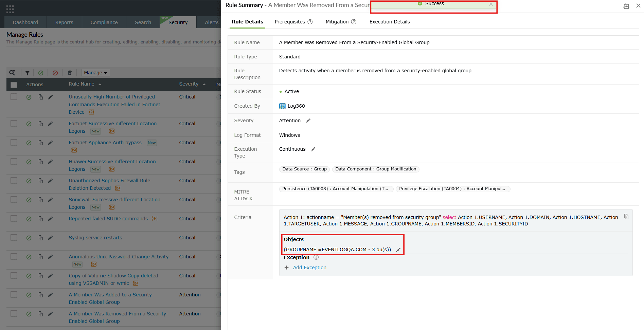This screenshot has width=644, height=330.
Task: Open the processor status icon near the close button
Action: coord(626,6)
